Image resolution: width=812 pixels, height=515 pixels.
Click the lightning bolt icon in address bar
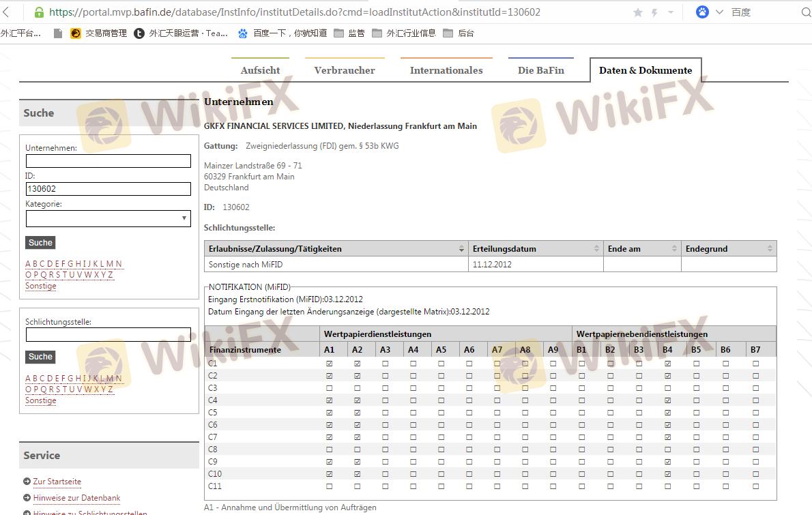(x=655, y=12)
